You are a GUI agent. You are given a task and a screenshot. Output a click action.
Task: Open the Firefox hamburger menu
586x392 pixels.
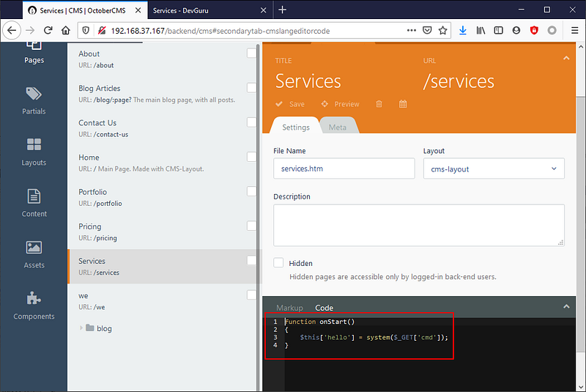[575, 30]
